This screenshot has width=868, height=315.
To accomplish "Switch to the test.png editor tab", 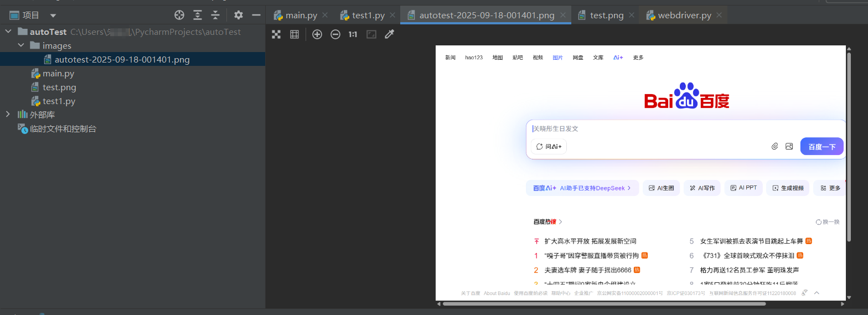I will click(x=606, y=16).
